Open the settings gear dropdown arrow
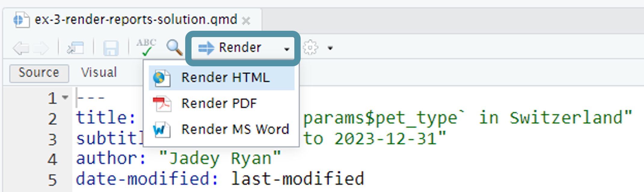This screenshot has height=192, width=644. (x=330, y=48)
